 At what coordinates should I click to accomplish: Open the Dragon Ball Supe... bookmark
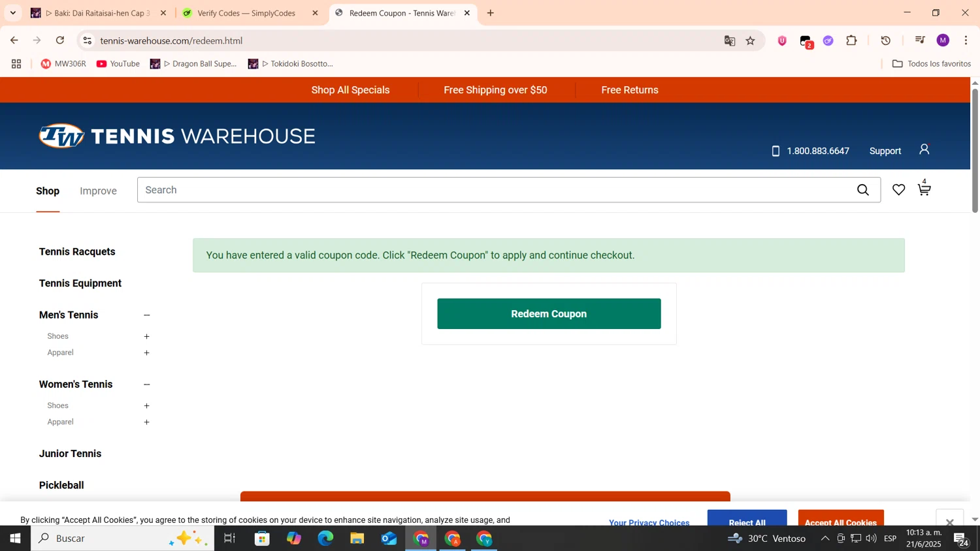click(x=193, y=64)
